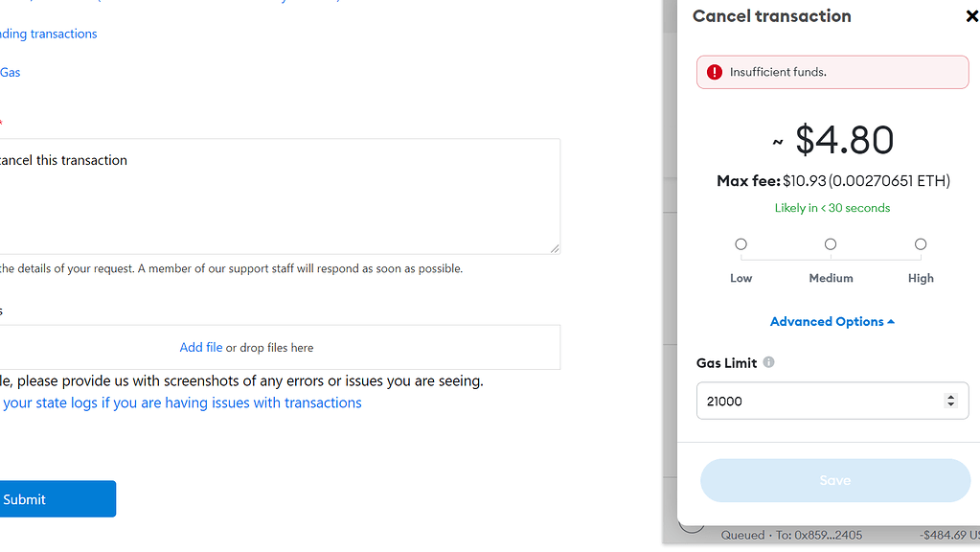Screen dimensions: 980x552
Task: Open the Add file link
Action: coord(200,347)
